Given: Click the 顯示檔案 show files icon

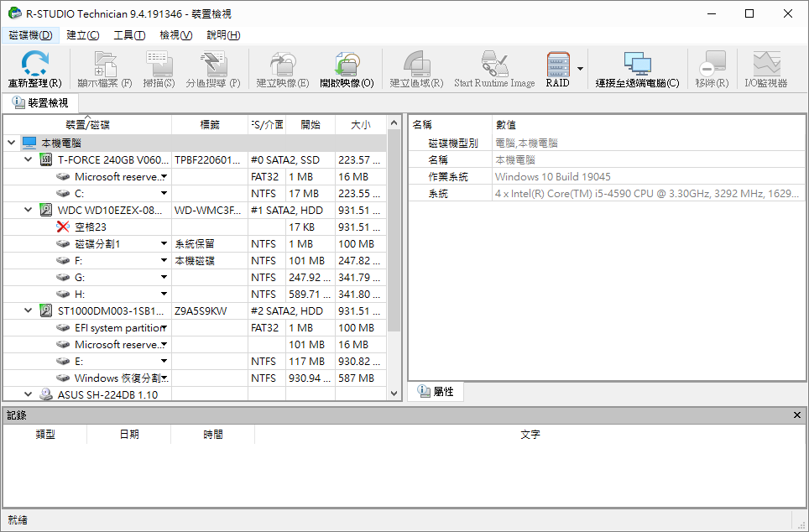Looking at the screenshot, I should (x=105, y=64).
